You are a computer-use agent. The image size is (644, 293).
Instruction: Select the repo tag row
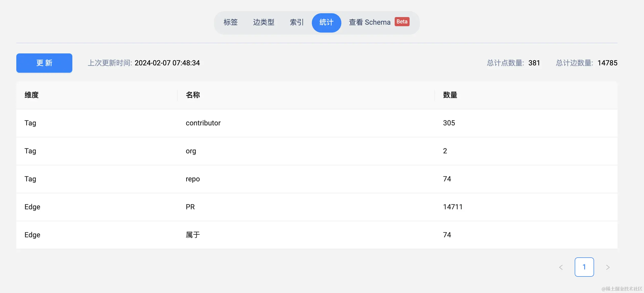point(193,179)
